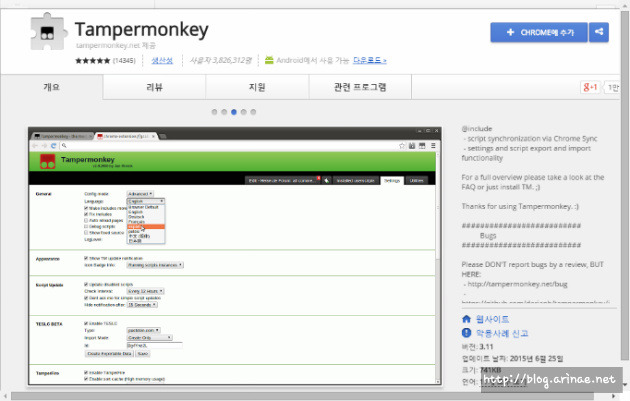Open the 악용사례 신고 link
The width and height of the screenshot is (630, 401).
coord(502,333)
